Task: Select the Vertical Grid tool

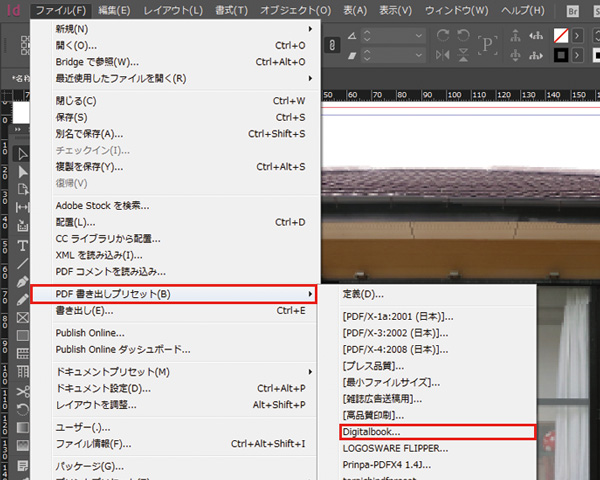Action: click(22, 371)
